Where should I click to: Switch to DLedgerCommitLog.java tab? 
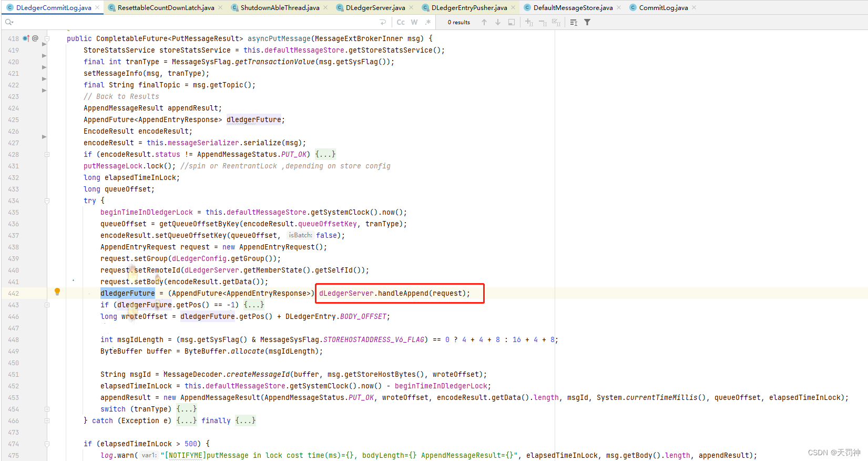[x=54, y=7]
